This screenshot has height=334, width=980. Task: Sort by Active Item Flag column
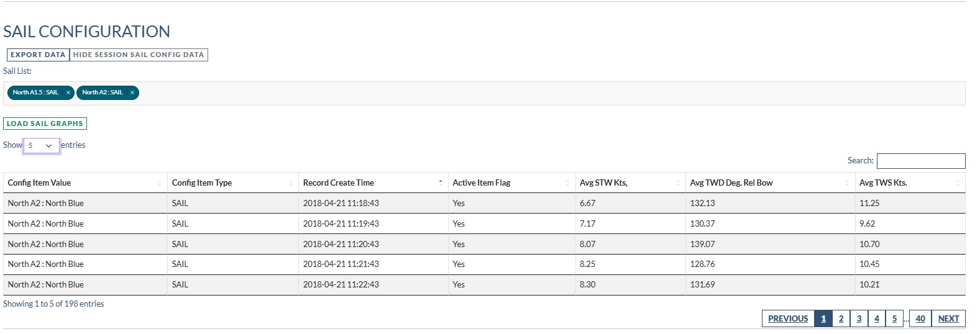coord(510,183)
